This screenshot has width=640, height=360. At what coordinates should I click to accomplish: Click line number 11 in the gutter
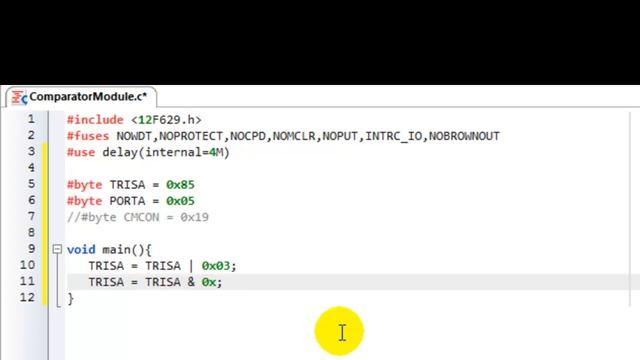[27, 282]
